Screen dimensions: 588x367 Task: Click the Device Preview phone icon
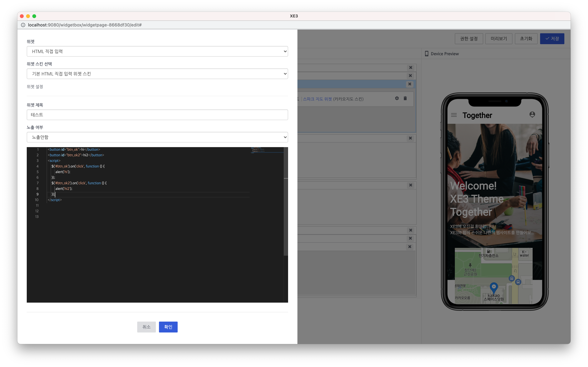(427, 53)
